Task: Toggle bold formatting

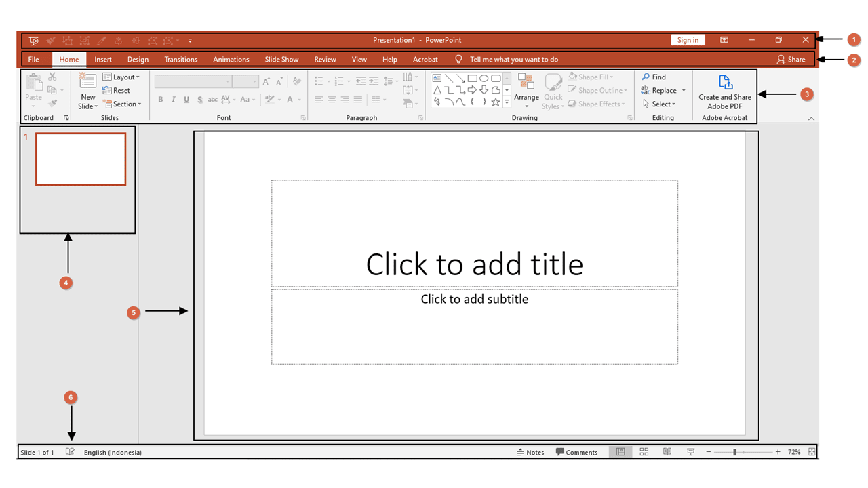Action: coord(160,99)
